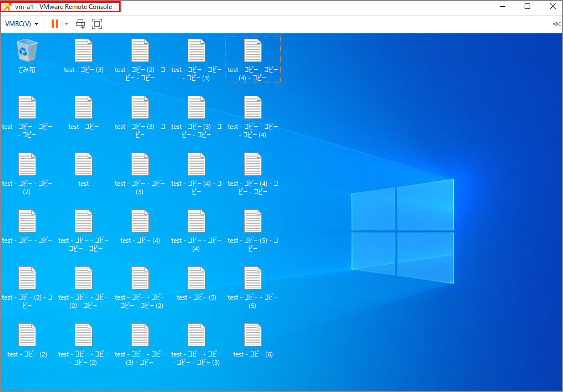This screenshot has width=563, height=392.
Task: Expand the power options arrow beside pause
Action: click(x=66, y=24)
